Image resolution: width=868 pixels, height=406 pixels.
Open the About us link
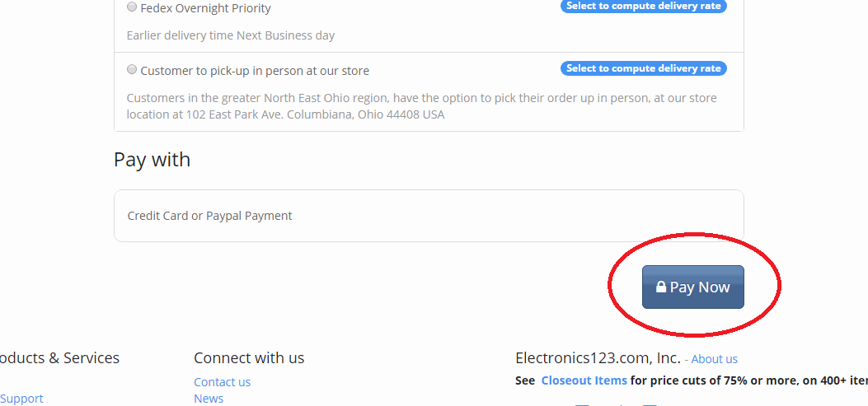pos(714,359)
